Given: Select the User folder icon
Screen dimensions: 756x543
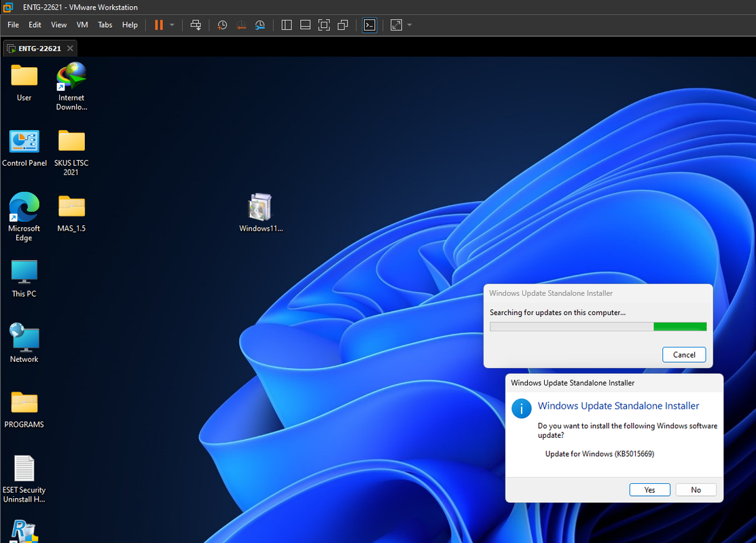Looking at the screenshot, I should click(24, 83).
